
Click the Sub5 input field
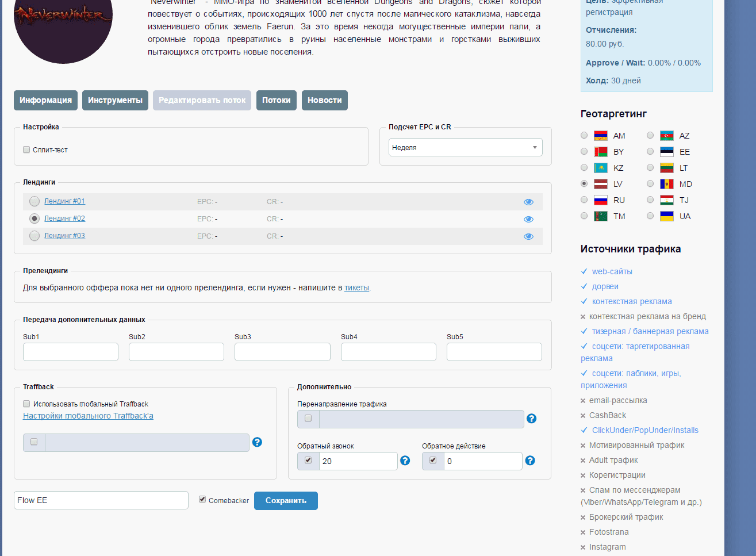click(x=494, y=352)
